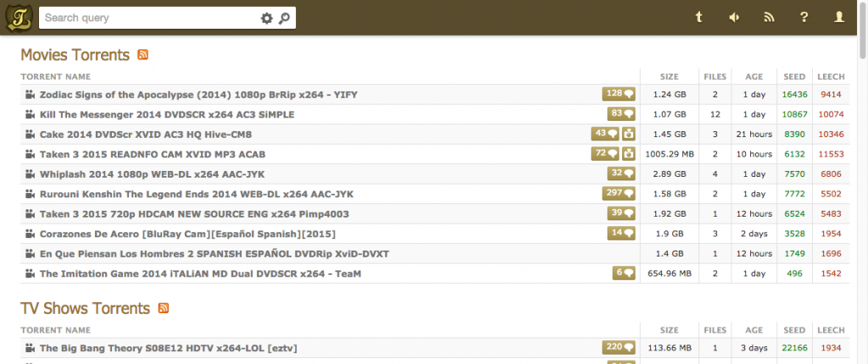Screen dimensions: 868x364
Task: Open 83 comments on Kill The Messenger
Action: click(621, 114)
